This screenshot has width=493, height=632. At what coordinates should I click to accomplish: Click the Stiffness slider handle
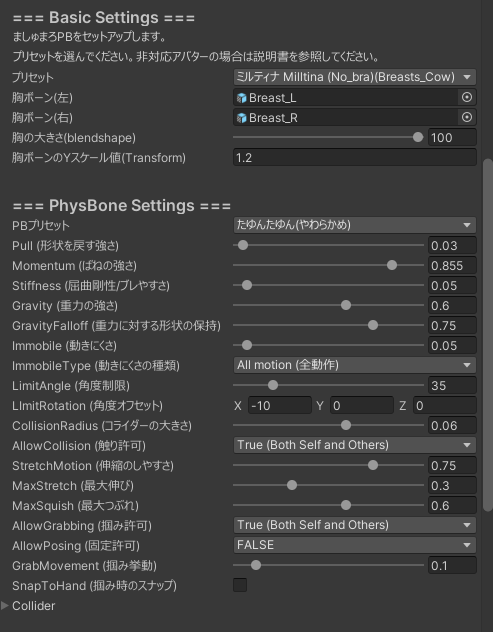pyautogui.click(x=247, y=285)
